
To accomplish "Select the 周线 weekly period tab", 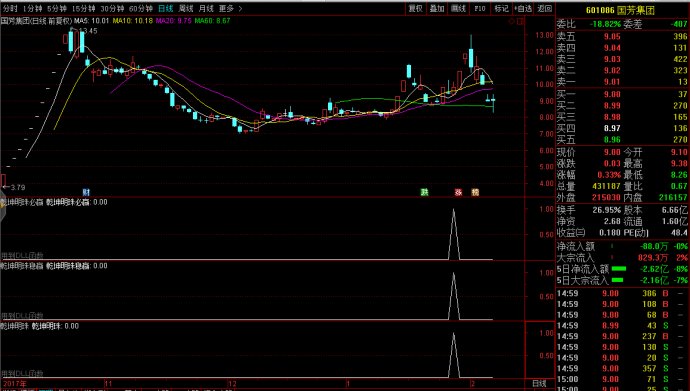I will [186, 8].
